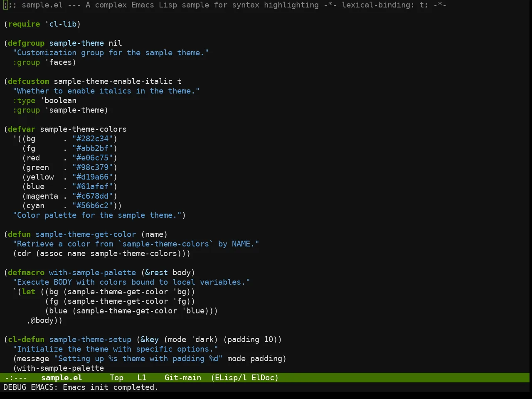Click macro name 'with-sample-palette' after defmacro
532x399 pixels.
tap(93, 273)
